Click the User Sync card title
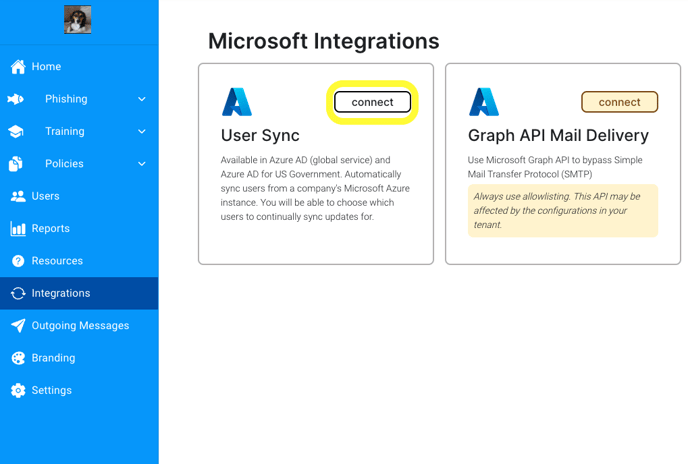Image resolution: width=688 pixels, height=464 pixels. 260,136
